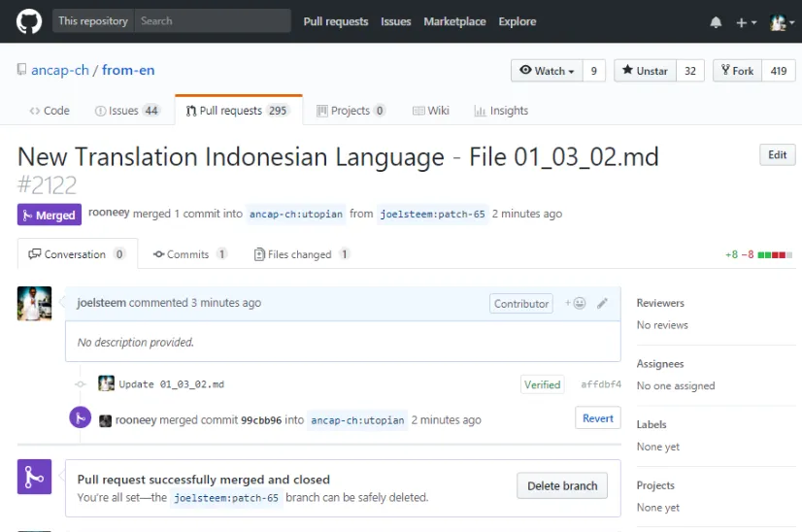Screen dimensions: 802x532
Task: Open the user profile avatar menu
Action: 782,22
